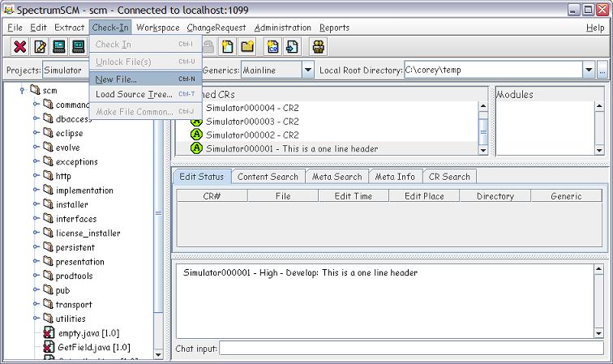
Task: Click the Local Root Directory text field
Action: pyautogui.click(x=494, y=70)
